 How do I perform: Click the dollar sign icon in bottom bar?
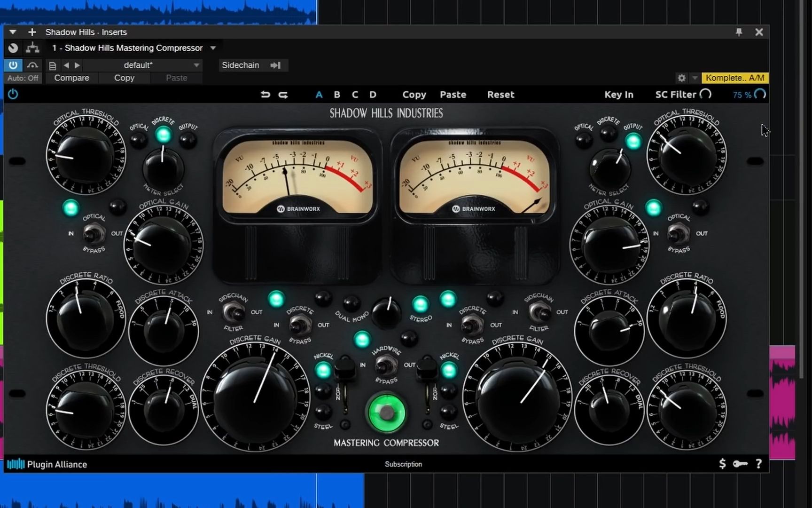722,464
